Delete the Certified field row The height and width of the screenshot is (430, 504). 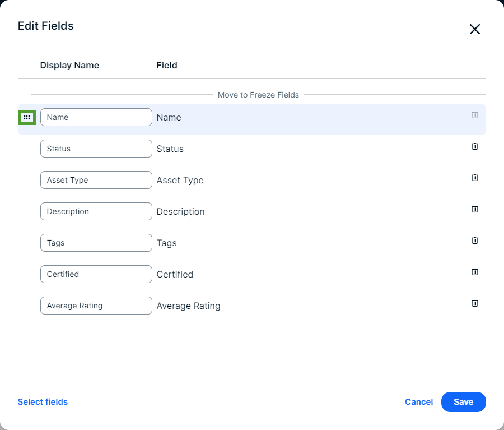tap(474, 272)
